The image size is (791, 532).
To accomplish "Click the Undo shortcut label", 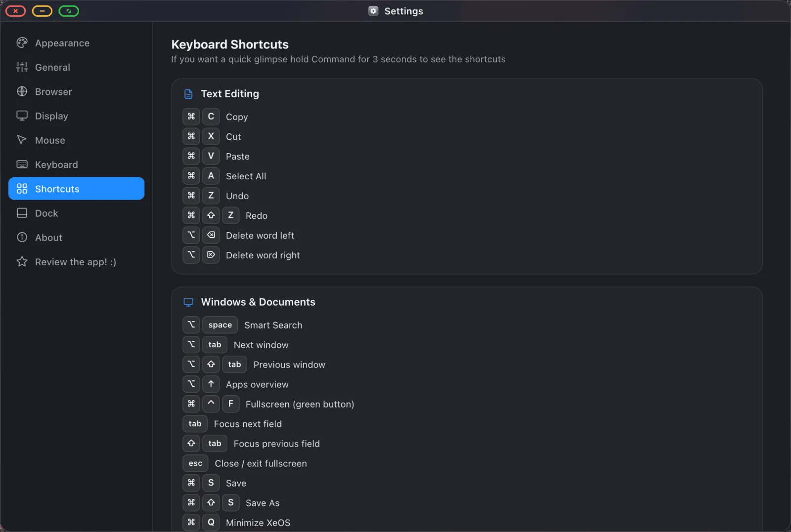I will 237,196.
